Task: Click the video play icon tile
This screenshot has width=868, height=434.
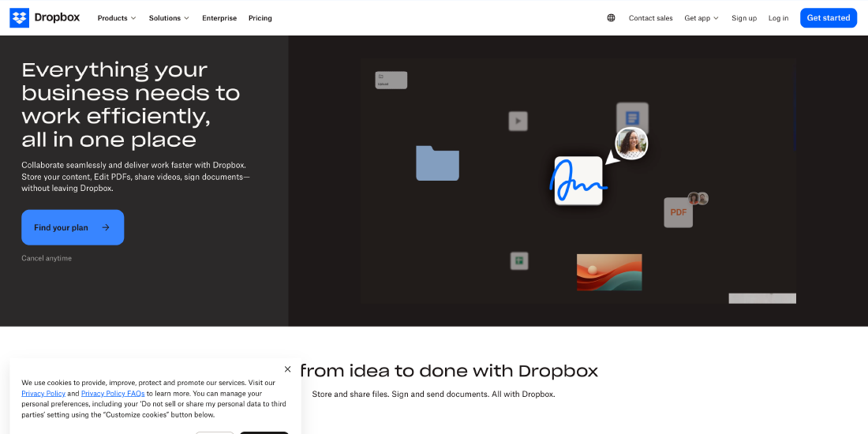Action: pos(518,121)
